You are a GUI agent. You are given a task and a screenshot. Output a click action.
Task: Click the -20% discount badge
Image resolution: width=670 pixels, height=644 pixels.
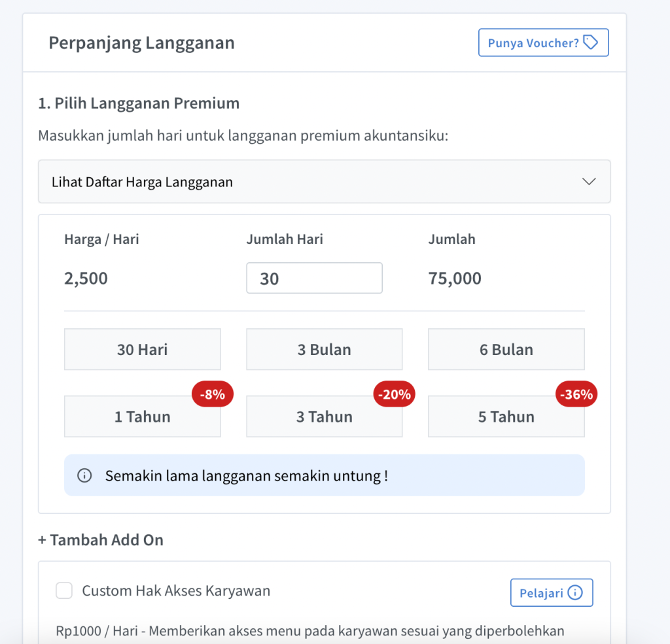(394, 394)
